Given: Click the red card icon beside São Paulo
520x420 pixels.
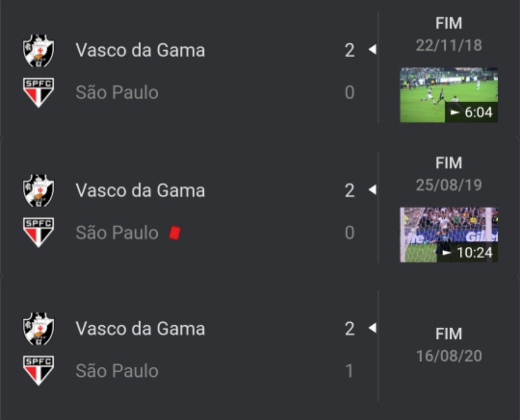Looking at the screenshot, I should [175, 233].
